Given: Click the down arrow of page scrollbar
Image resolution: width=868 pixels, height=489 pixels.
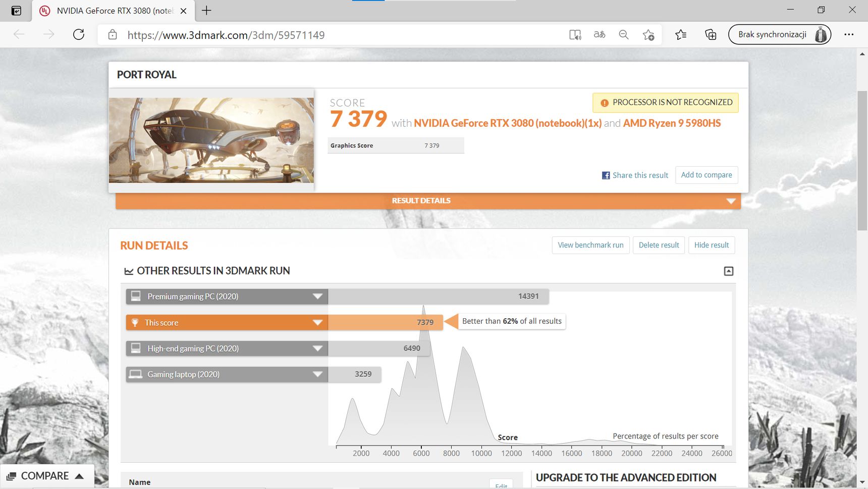Looking at the screenshot, I should click(x=862, y=482).
